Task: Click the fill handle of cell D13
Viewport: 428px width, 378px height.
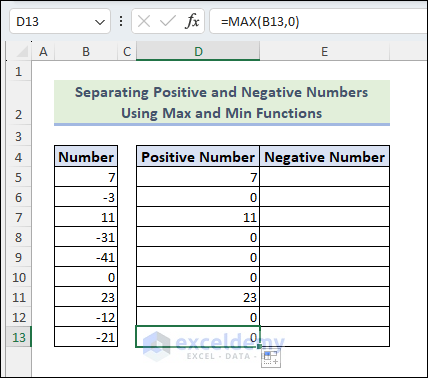Action: tap(260, 347)
